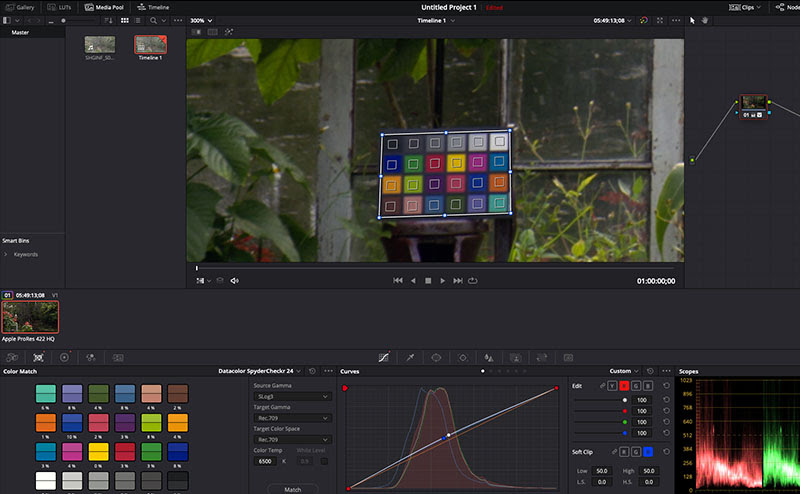Open the Camera Raw palette icon
Viewport: 800px width, 494px height.
point(12,358)
